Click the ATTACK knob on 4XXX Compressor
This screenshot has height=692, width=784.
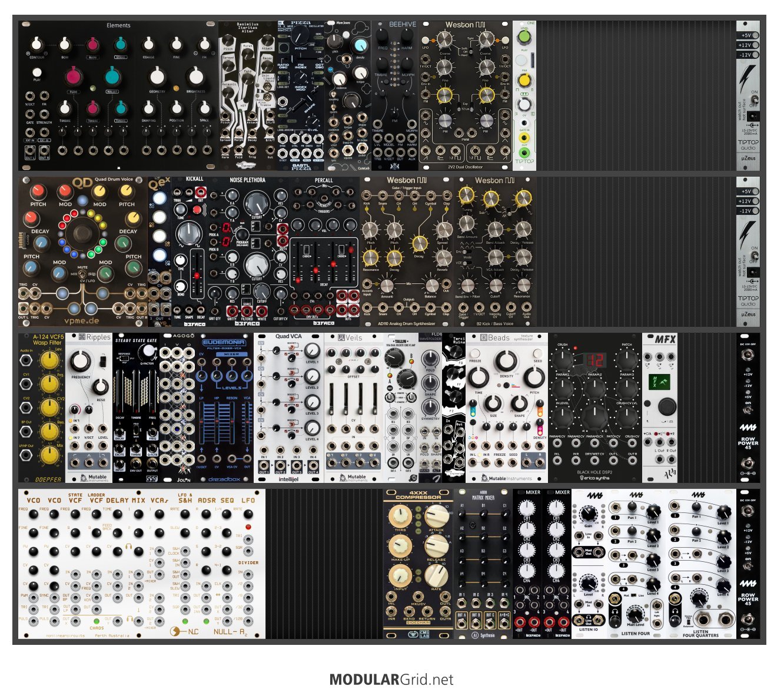click(437, 516)
